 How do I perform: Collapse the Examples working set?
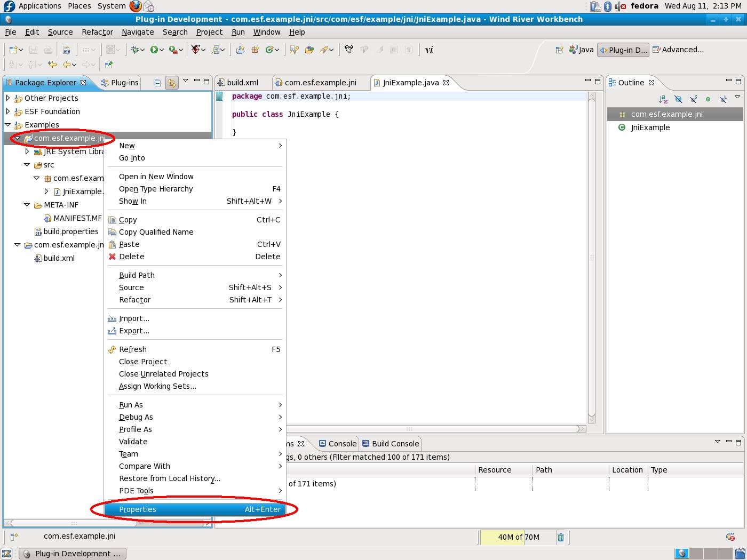[x=8, y=125]
